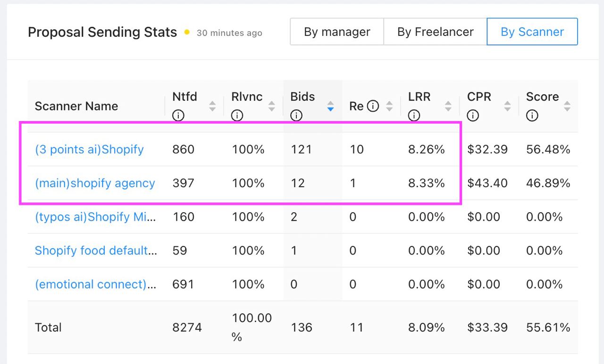The width and height of the screenshot is (604, 364).
Task: Select the 55.61% total Score value
Action: point(548,327)
